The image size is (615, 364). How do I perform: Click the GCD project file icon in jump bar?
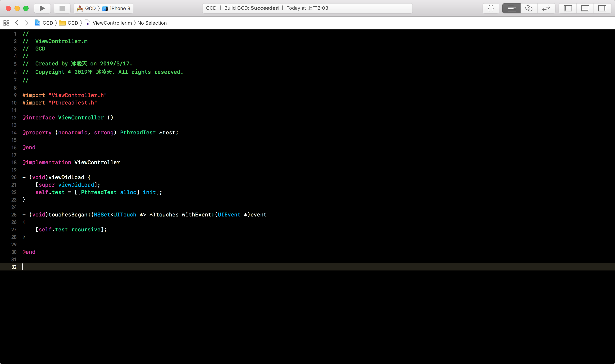(x=37, y=23)
